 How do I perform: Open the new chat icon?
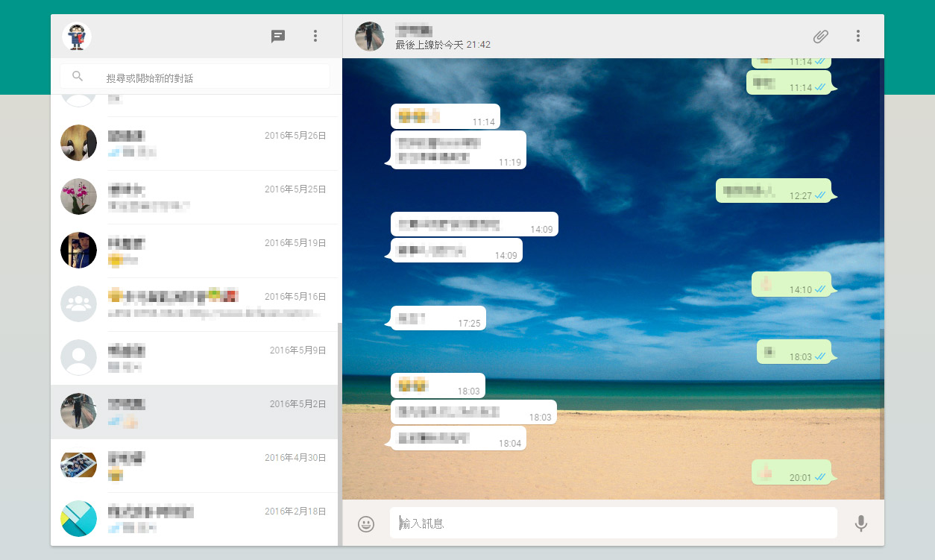(278, 36)
